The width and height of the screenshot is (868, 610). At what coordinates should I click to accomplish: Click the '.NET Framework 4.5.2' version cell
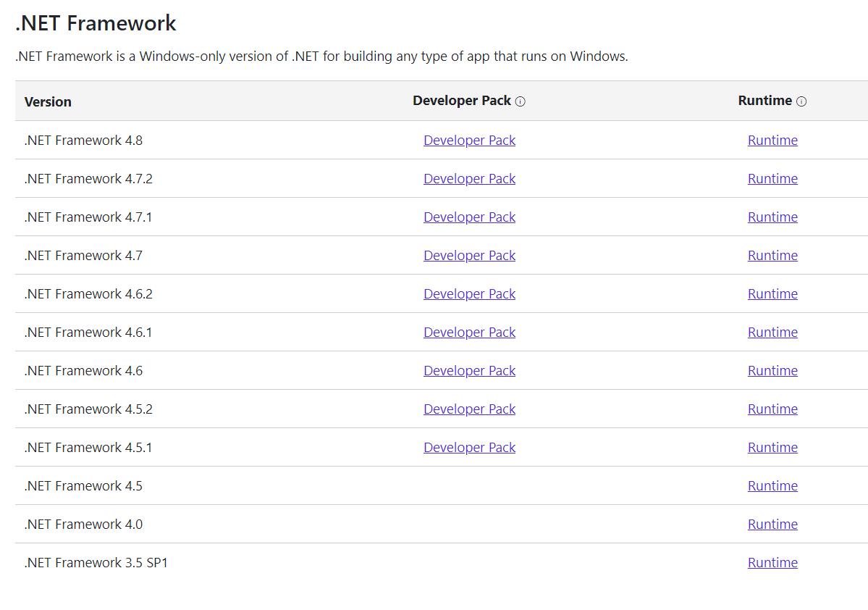pos(88,409)
